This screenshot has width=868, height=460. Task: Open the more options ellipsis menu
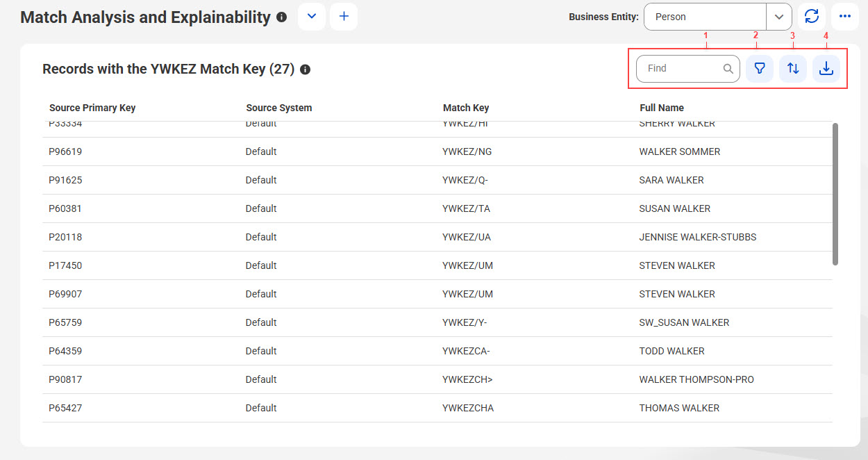click(845, 17)
